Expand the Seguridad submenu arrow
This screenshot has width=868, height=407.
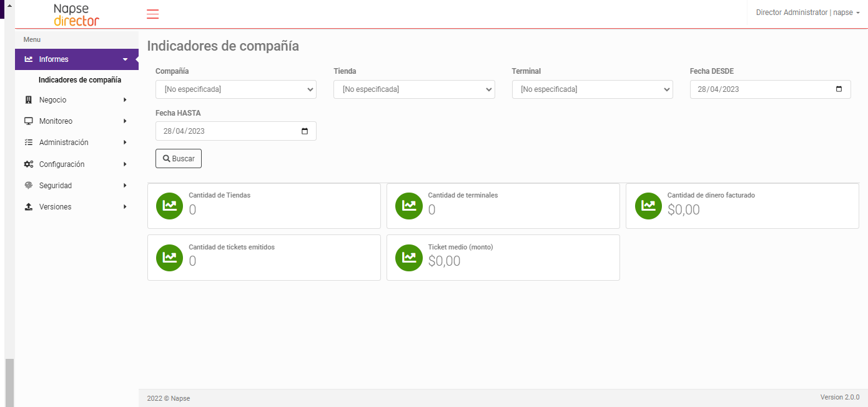tap(125, 186)
